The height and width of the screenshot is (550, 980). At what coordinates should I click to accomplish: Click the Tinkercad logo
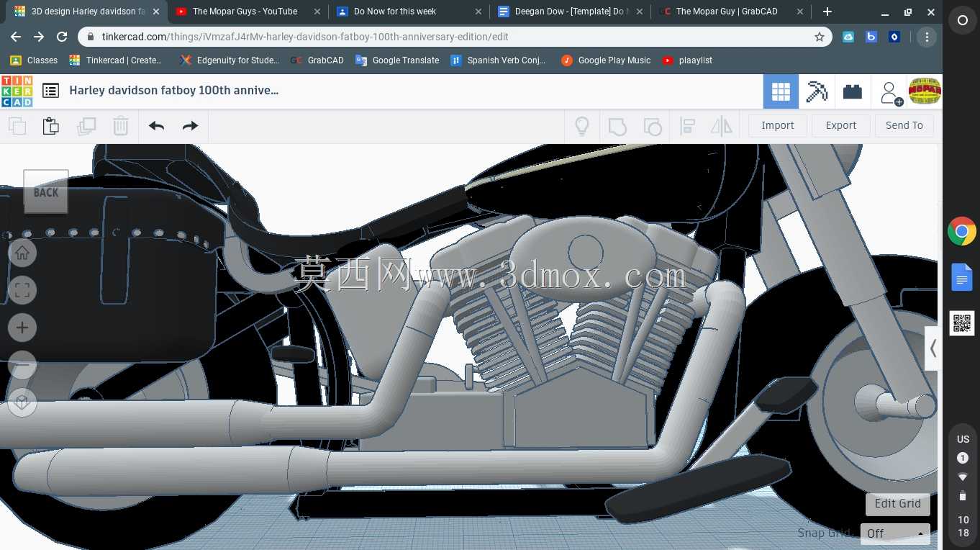pyautogui.click(x=17, y=91)
